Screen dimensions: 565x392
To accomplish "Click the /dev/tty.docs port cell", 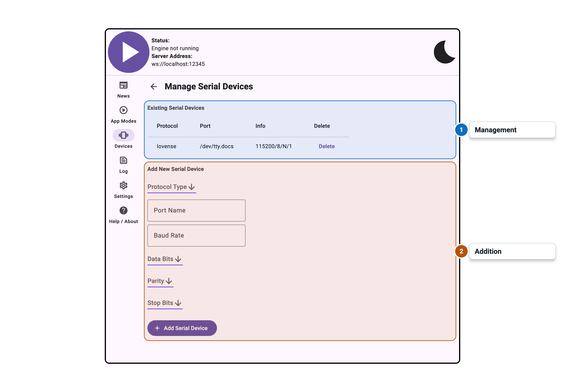I will [x=217, y=146].
